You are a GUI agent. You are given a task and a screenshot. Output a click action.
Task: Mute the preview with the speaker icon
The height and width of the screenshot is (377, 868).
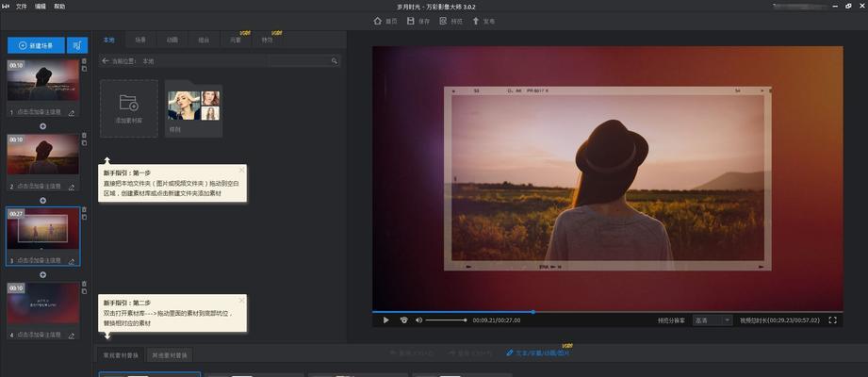[419, 320]
